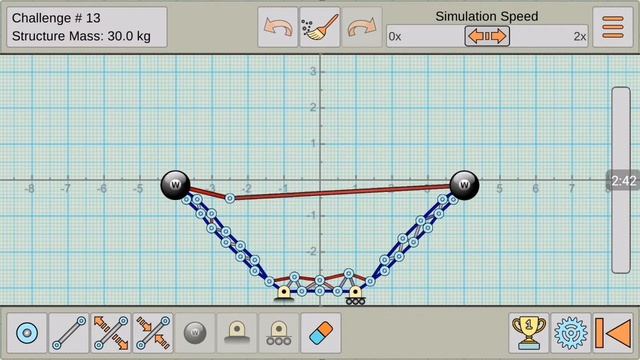
Task: Select the fixed pin support tool
Action: click(x=237, y=333)
